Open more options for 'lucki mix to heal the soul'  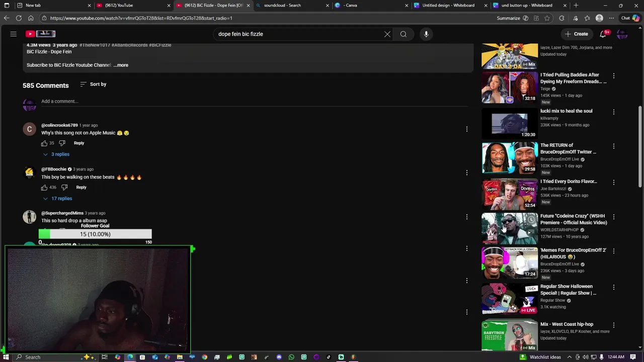tap(613, 112)
